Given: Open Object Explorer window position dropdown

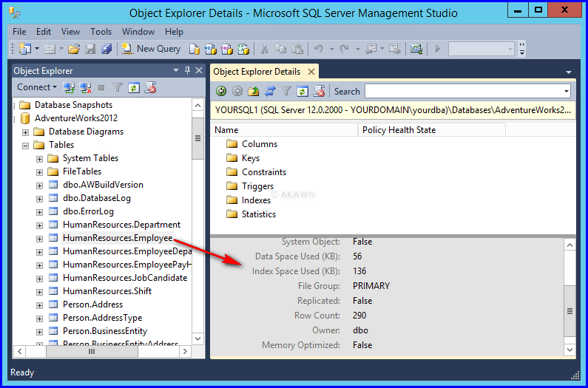Looking at the screenshot, I should (176, 70).
